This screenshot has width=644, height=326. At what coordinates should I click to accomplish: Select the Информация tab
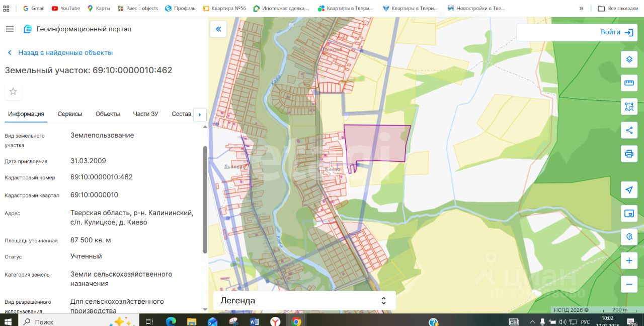pos(26,114)
